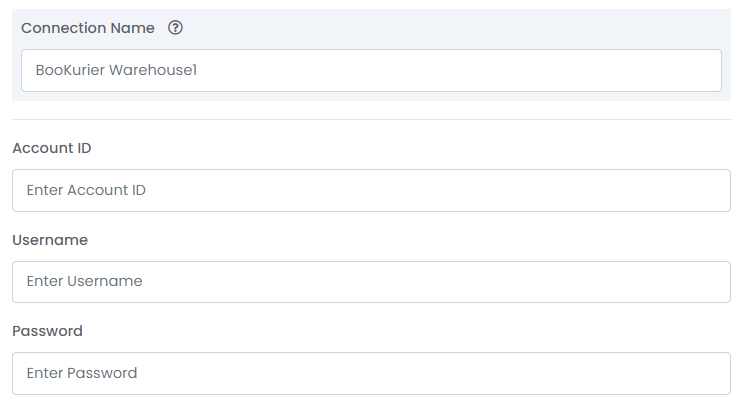The height and width of the screenshot is (406, 739).
Task: Focus the Connection Name input field
Action: tap(371, 70)
